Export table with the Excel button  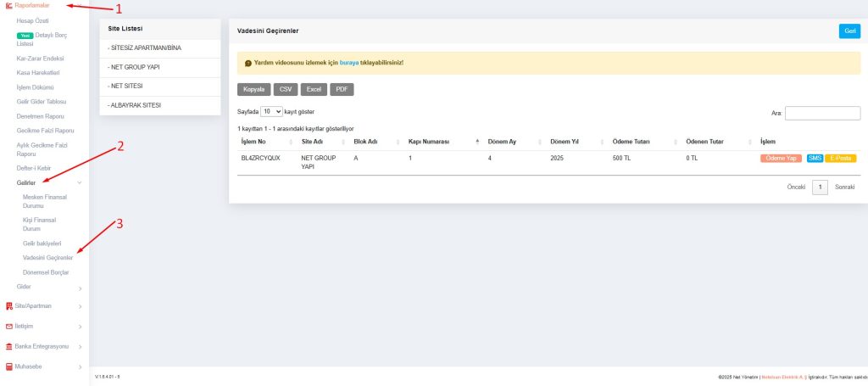pyautogui.click(x=312, y=89)
